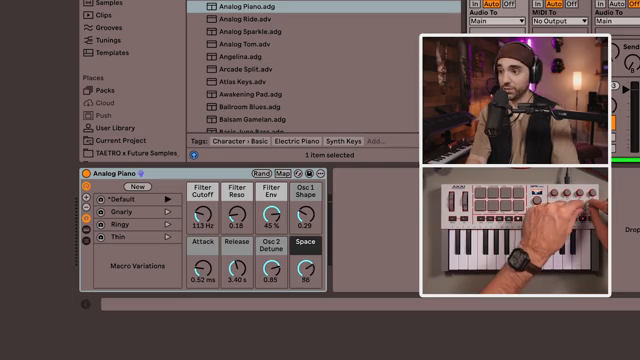
Task: Open the MIDI To No Output dropdown
Action: (560, 21)
